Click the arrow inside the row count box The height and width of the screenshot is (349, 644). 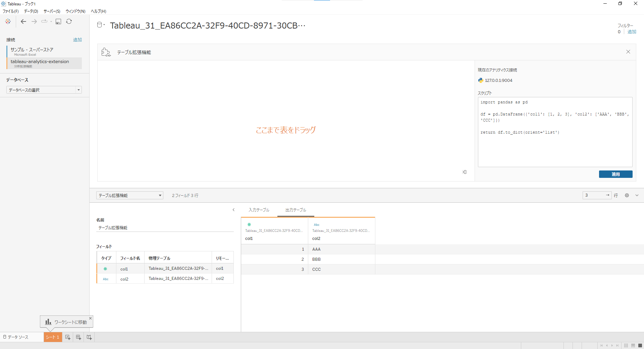tap(607, 195)
